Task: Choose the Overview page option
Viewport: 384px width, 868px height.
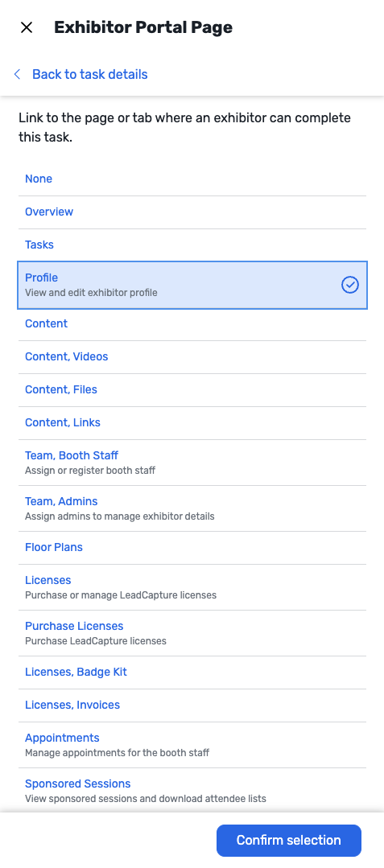Action: pos(192,212)
